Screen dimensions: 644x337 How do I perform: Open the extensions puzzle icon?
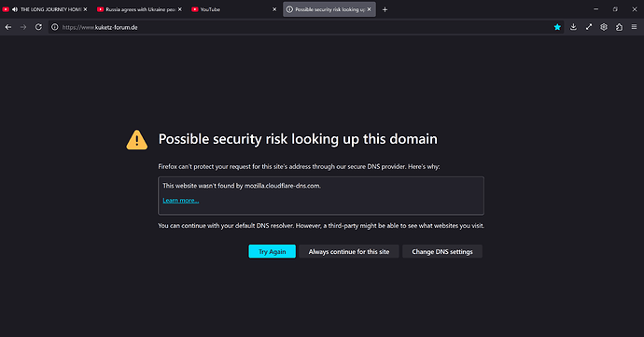coord(619,27)
